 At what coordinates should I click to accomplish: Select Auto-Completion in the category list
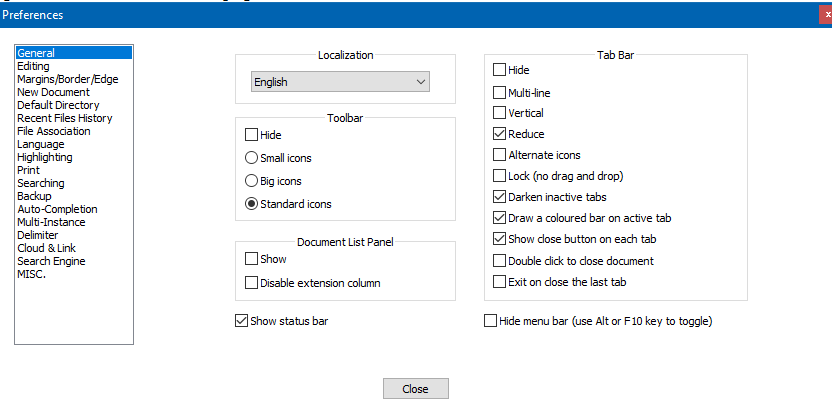(x=57, y=209)
